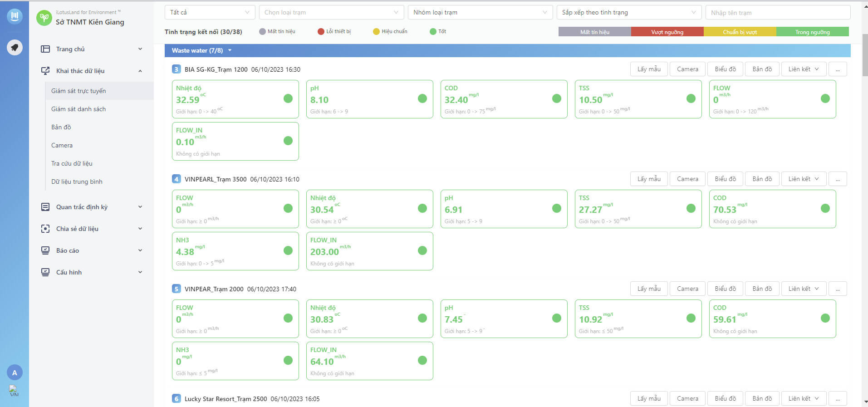
Task: Open Liên kết dropdown for BIA SG-KG station
Action: (x=803, y=69)
